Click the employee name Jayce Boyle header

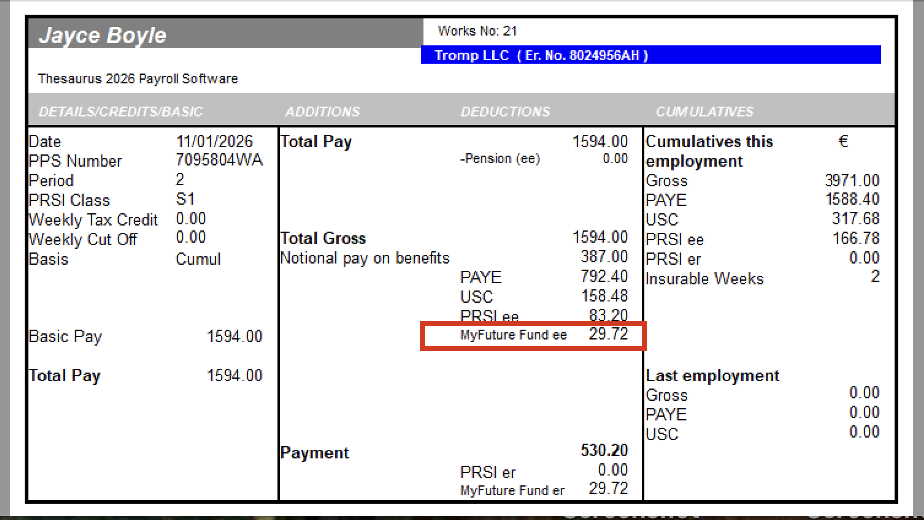[103, 36]
